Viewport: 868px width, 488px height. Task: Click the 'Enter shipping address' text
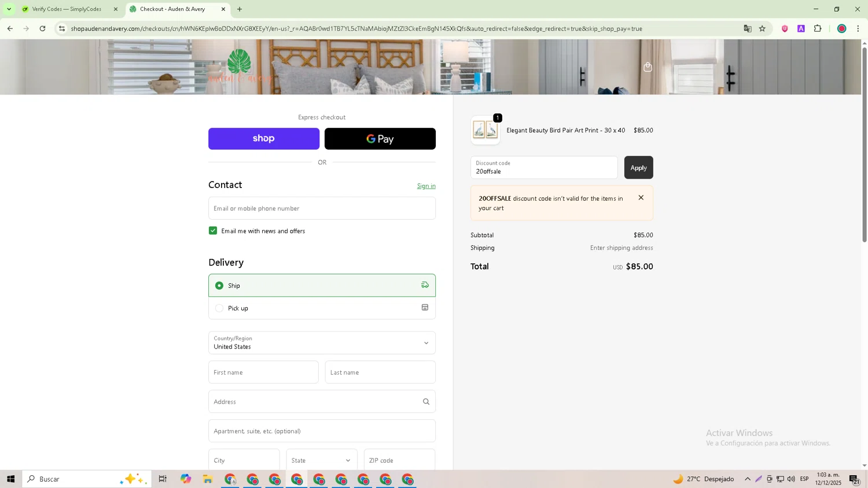point(621,248)
